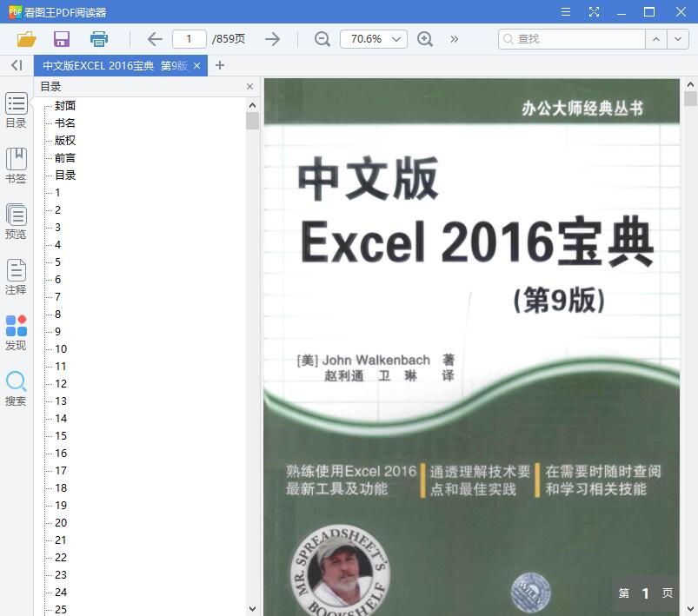Open the 预览 thumbnails panel
This screenshot has height=616, width=698.
[16, 222]
